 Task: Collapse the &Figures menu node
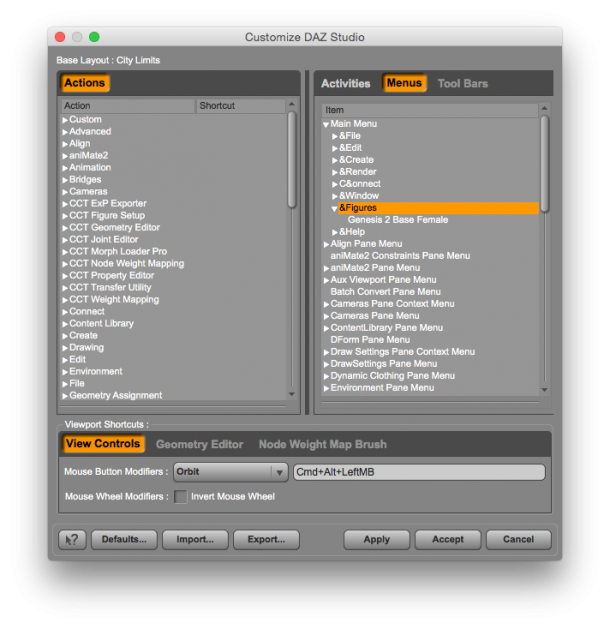pos(334,209)
